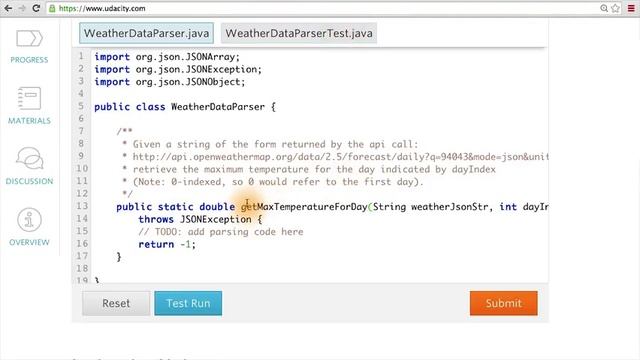
Task: Switch to WeatherDataParserTest.java tab
Action: point(299,33)
